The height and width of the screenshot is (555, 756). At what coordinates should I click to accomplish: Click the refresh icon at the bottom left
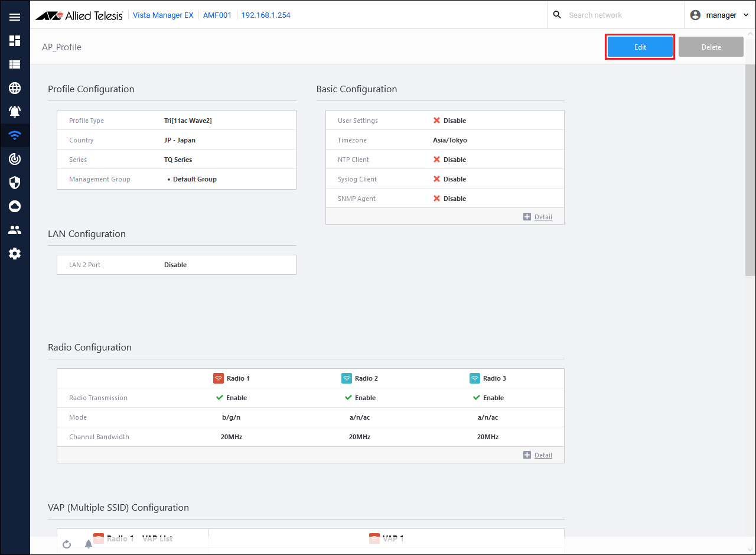tap(67, 544)
